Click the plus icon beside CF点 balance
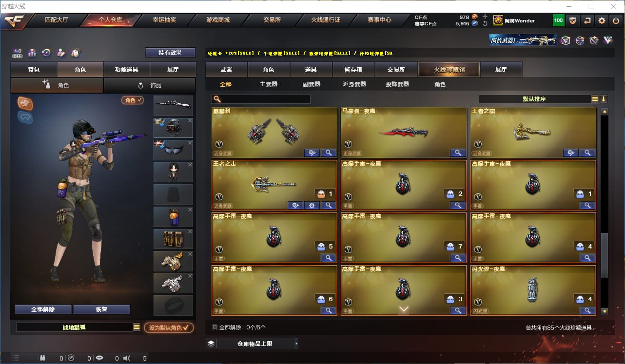The image size is (625, 364). point(485,16)
